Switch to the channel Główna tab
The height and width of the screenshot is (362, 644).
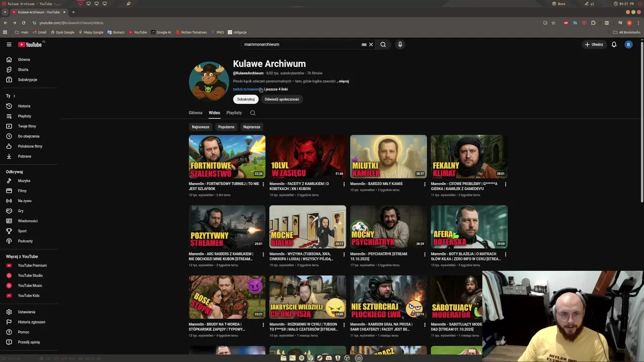coord(195,113)
